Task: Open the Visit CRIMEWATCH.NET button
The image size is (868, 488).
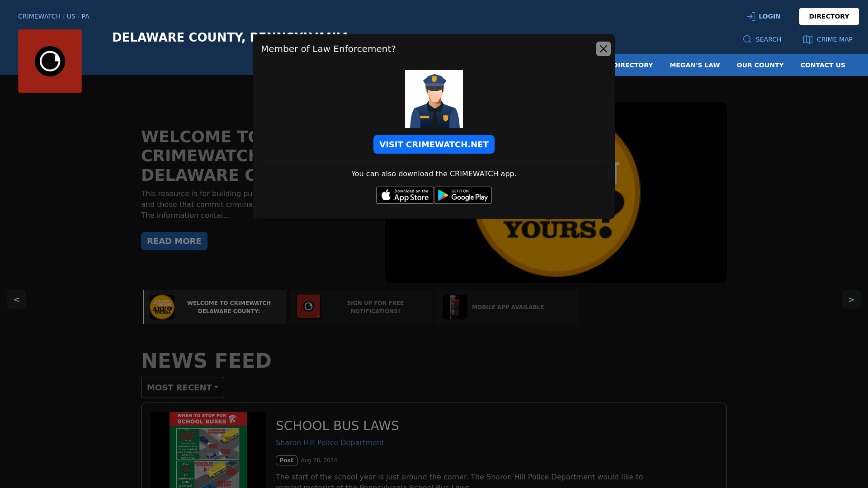Action: (x=434, y=145)
